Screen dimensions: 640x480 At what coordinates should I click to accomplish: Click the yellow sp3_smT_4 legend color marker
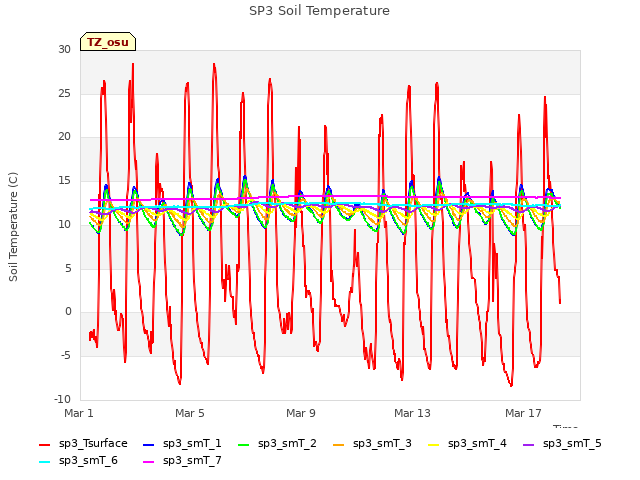tap(433, 444)
